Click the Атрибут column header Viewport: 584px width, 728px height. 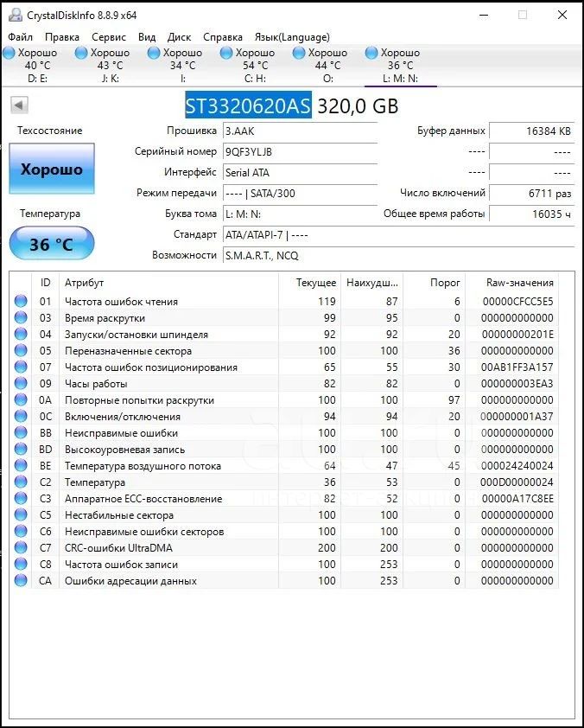coord(168,283)
